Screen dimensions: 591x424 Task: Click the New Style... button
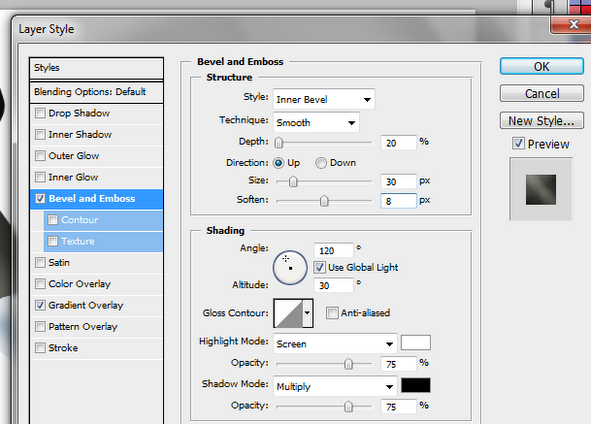click(542, 121)
